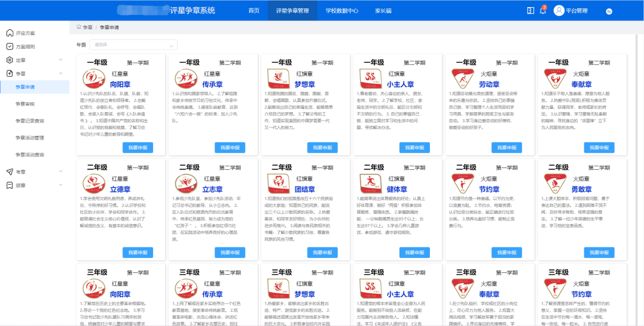Click 我要申报 on the 健体章 card
The image size is (644, 326).
pos(414,253)
